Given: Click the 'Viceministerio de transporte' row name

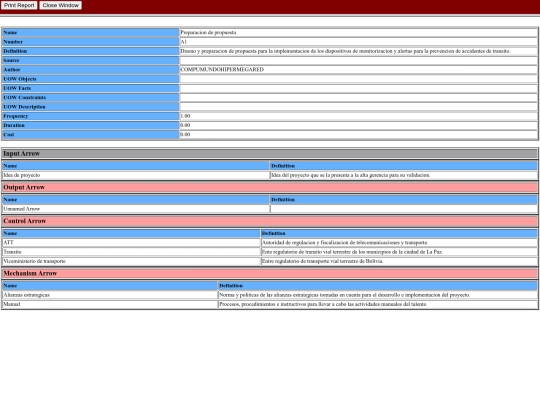Looking at the screenshot, I should pos(34,261).
